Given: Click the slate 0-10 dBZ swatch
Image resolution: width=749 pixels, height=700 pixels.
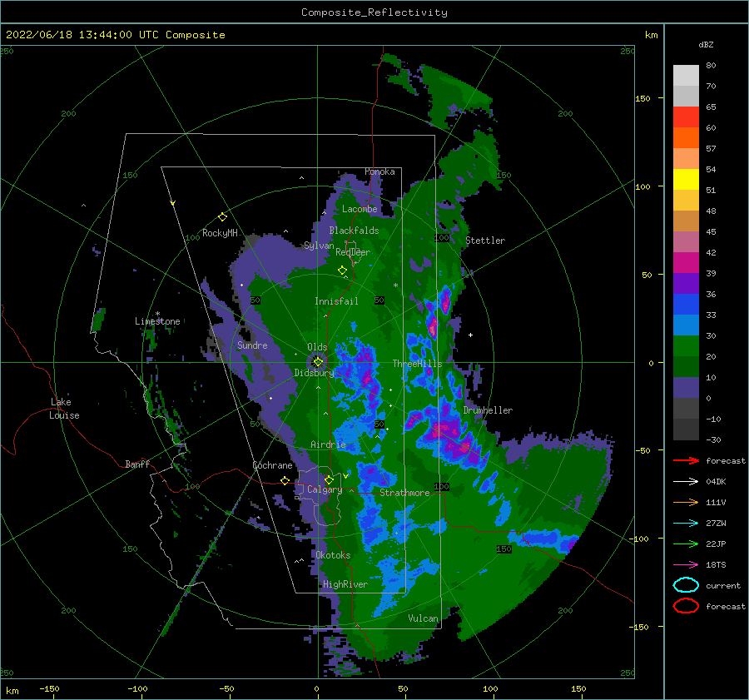Looking at the screenshot, I should 686,388.
